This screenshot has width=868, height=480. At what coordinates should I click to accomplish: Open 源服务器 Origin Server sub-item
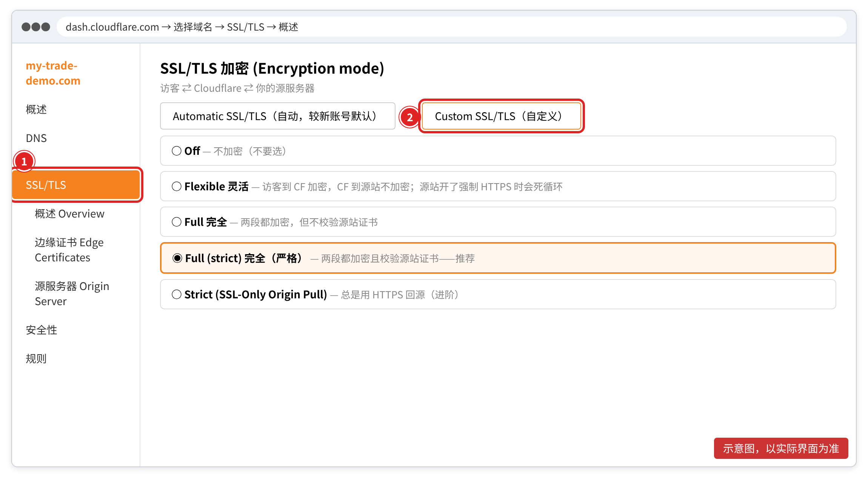coord(72,293)
